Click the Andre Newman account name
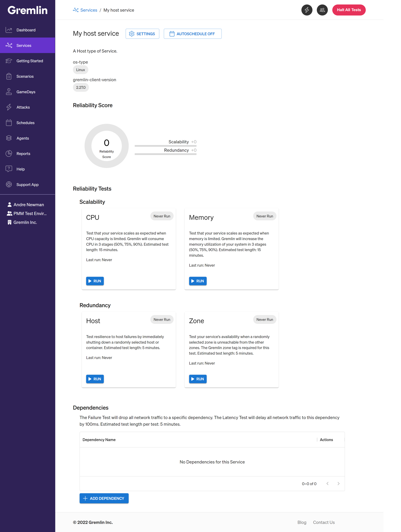Screen dimensions: 401x532 (x=29, y=204)
